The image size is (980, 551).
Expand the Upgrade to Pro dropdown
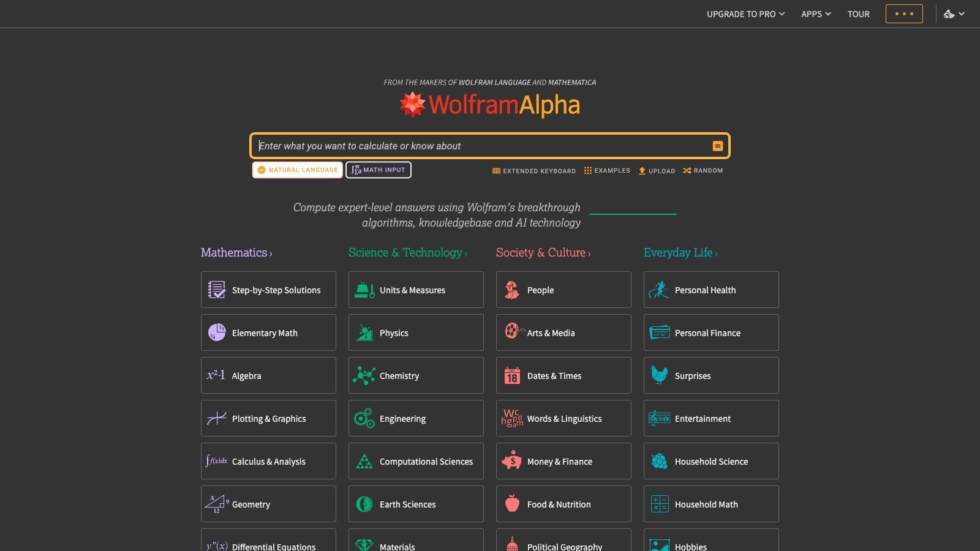click(x=745, y=13)
